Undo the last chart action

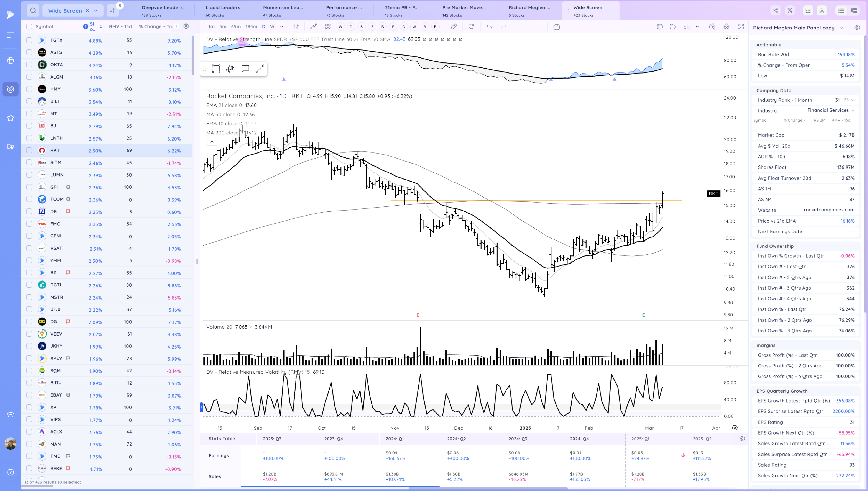click(x=489, y=27)
